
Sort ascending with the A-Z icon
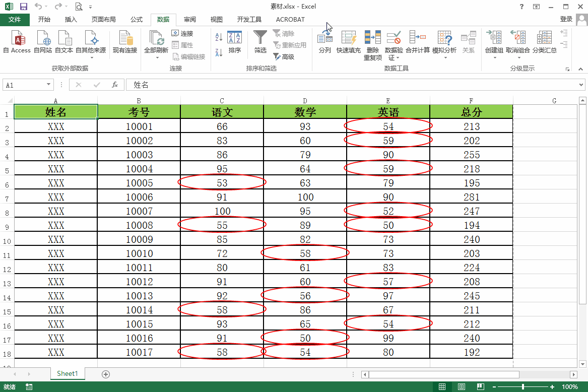(x=219, y=37)
